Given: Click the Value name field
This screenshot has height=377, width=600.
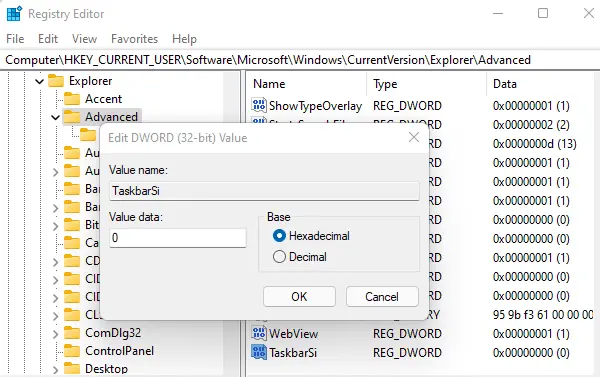Looking at the screenshot, I should click(264, 191).
